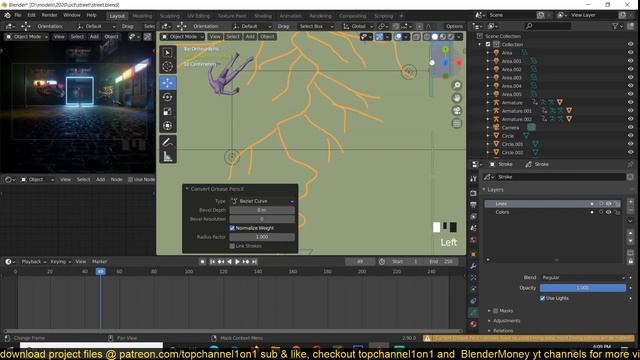Screen dimensions: 640x360
Task: Select the Measure tool
Action: [x=168, y=156]
